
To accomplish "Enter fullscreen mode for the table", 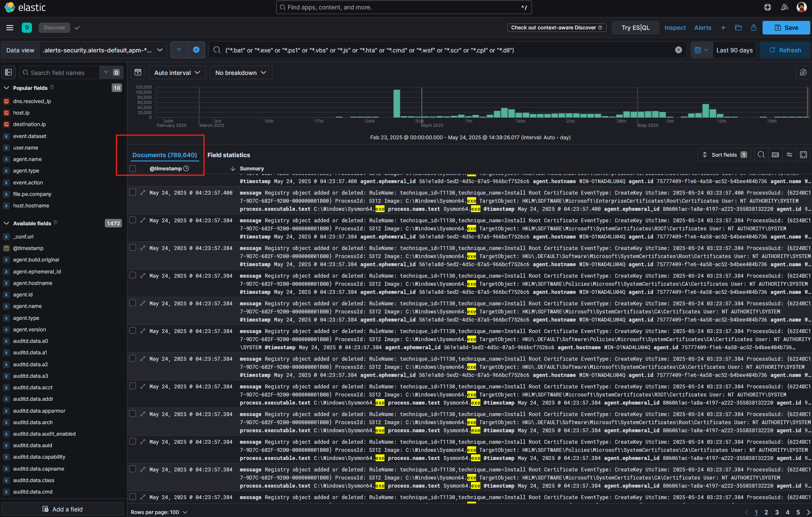I will (x=803, y=155).
